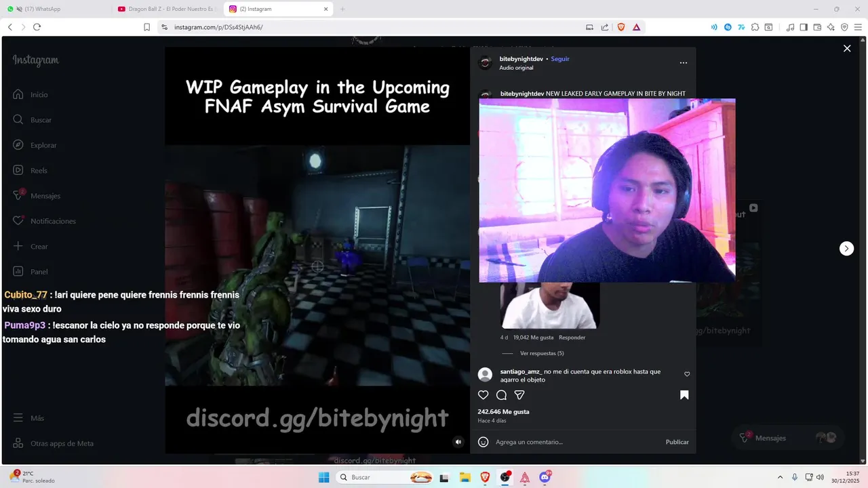
Task: Open weather widget 21°C
Action: pyautogui.click(x=33, y=476)
